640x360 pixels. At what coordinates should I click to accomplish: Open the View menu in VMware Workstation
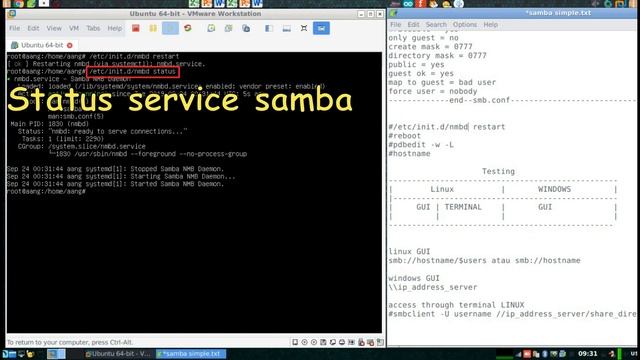click(54, 28)
